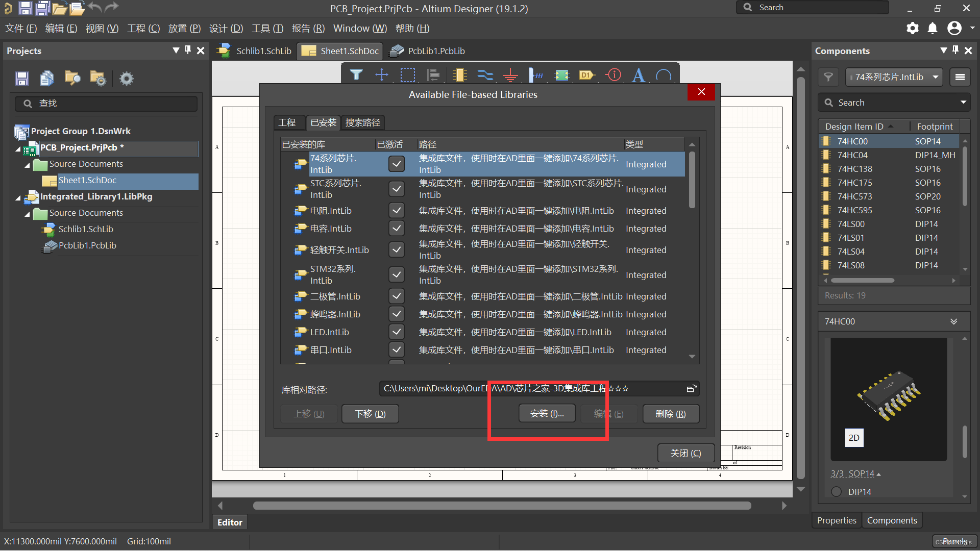The image size is (980, 551).
Task: Click the browse folder icon in library path
Action: tap(691, 389)
